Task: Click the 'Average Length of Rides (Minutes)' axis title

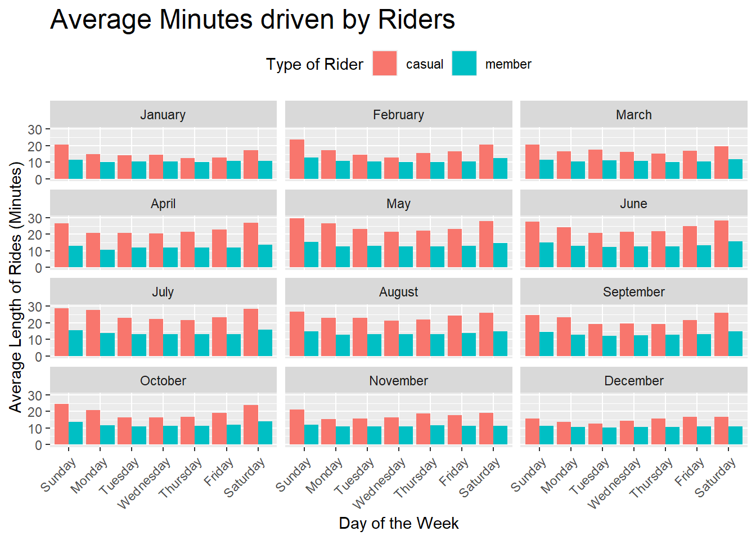Action: coord(15,287)
